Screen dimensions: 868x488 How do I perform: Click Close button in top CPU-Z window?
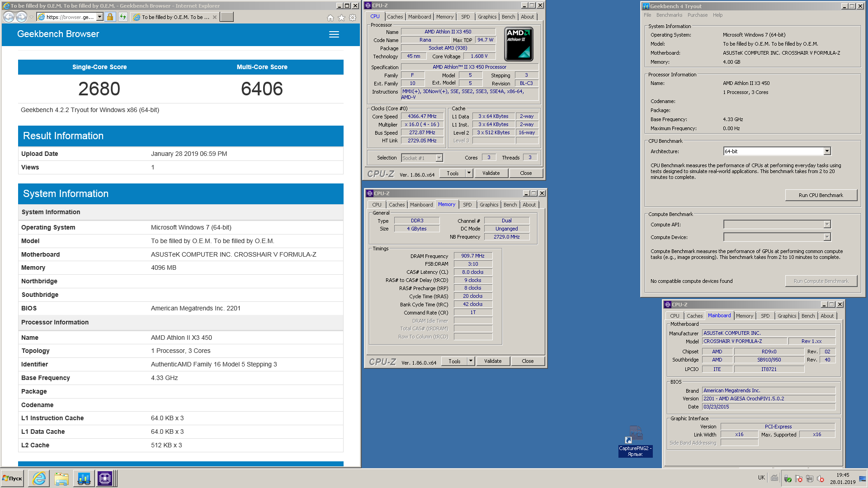[x=526, y=173]
